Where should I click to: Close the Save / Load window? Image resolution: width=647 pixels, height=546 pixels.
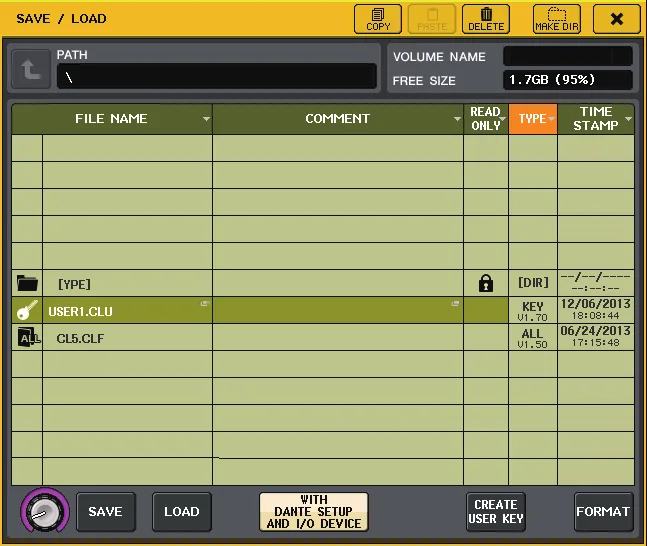point(616,19)
